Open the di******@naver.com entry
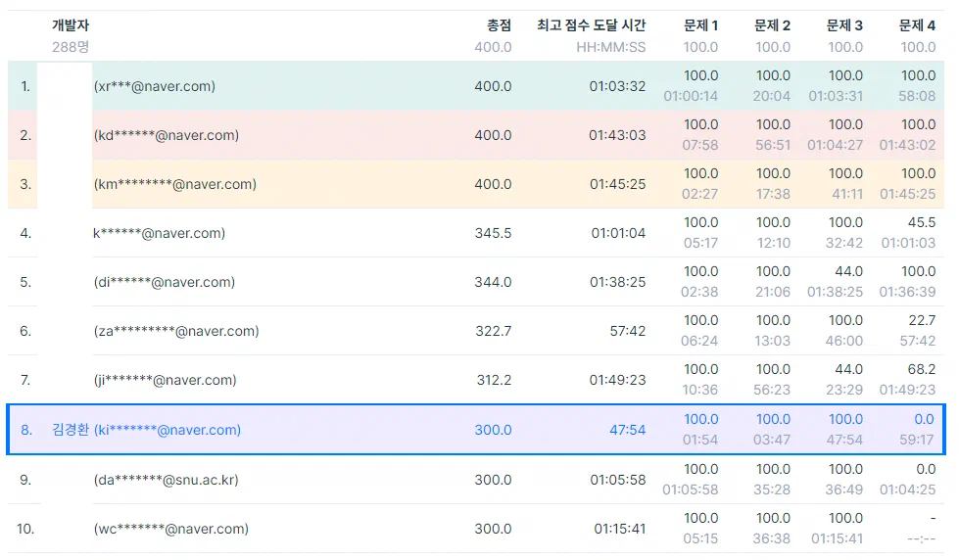The width and height of the screenshot is (959, 560). coord(164,282)
